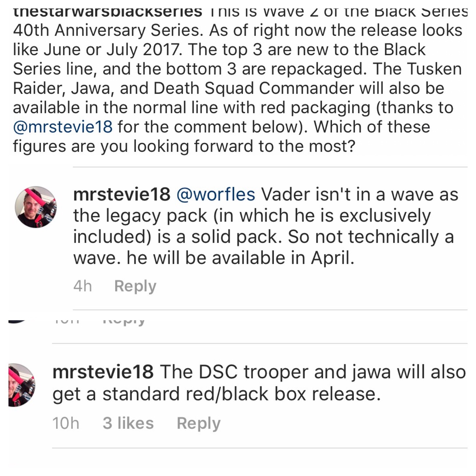
Task: Tap mrstevie18 username on DSC trooper comment
Action: (x=103, y=372)
